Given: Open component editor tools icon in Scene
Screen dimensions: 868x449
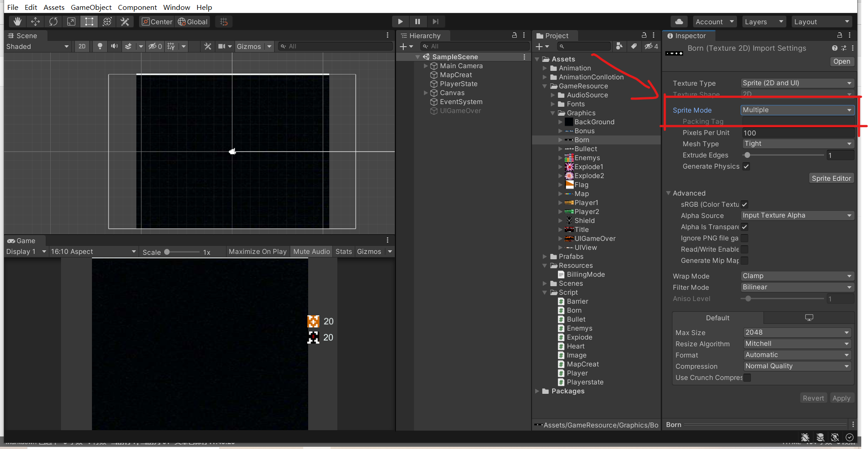Looking at the screenshot, I should point(208,46).
